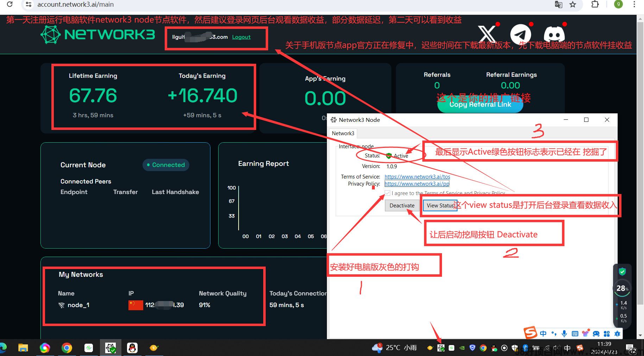Click the Network3 node tray icon
The width and height of the screenshot is (644, 356).
tap(441, 348)
